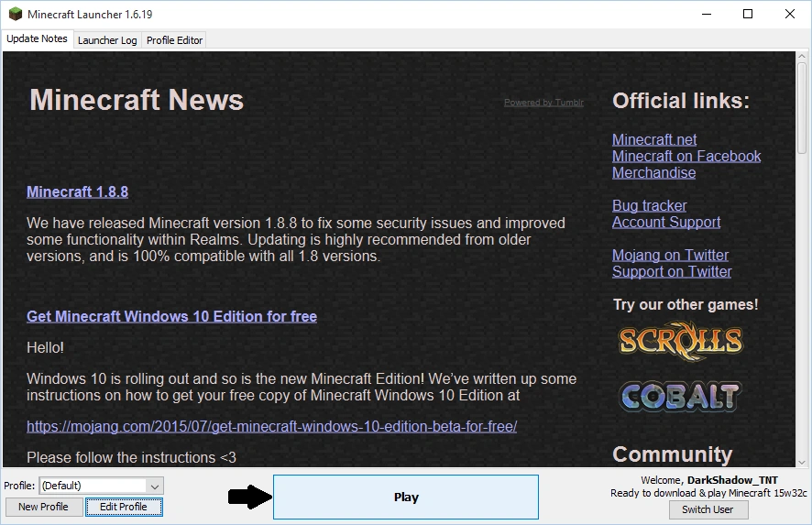The image size is (812, 525).
Task: Click the Hello! paragraph text
Action: (45, 348)
